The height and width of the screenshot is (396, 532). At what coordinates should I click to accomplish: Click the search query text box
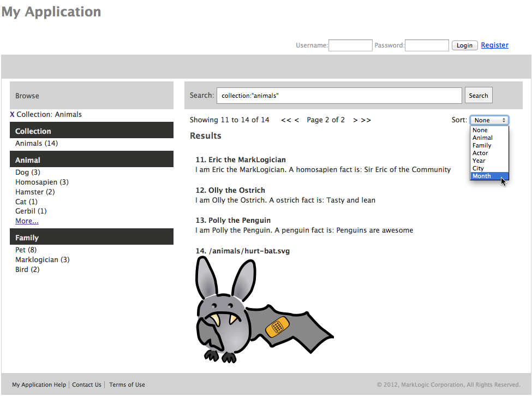click(339, 96)
